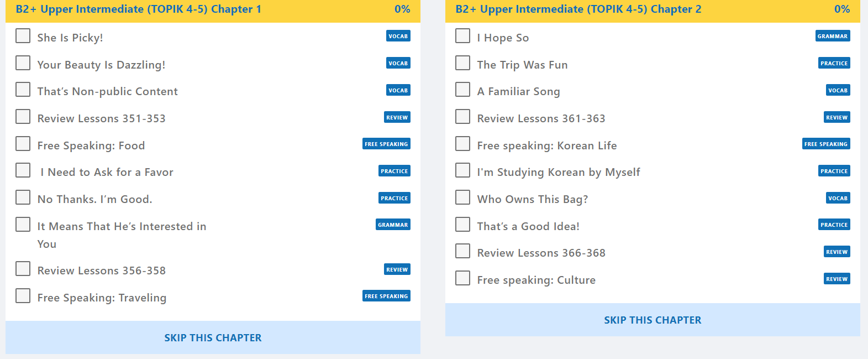Tick Free speaking: Korean Life checkbox
Screen dimensions: 868x359
462,144
